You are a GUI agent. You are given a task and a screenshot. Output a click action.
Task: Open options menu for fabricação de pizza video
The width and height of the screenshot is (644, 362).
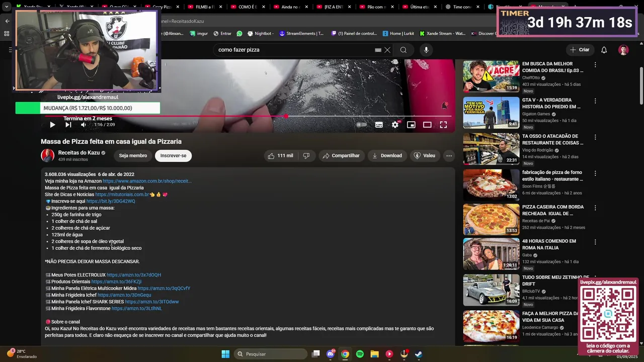(x=595, y=173)
